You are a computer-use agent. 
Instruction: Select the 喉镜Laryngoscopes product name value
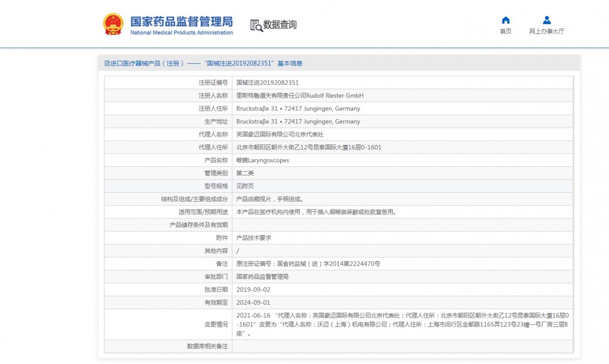point(402,160)
